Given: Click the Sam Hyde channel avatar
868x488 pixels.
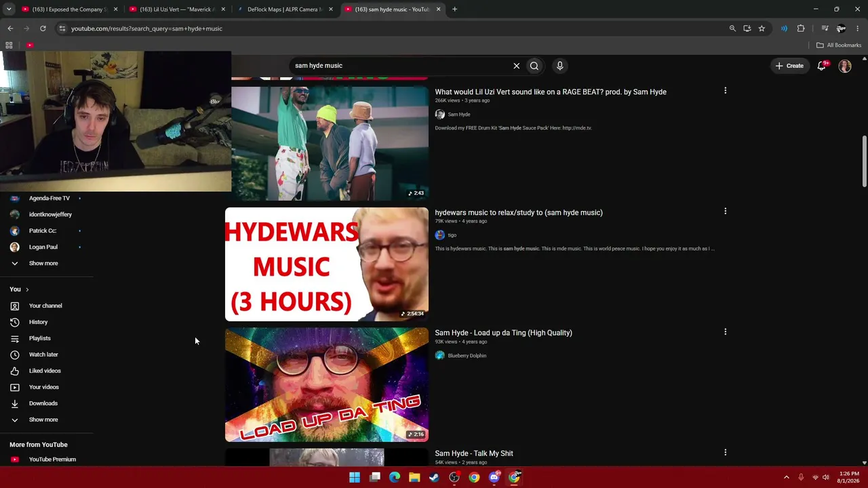Looking at the screenshot, I should (440, 115).
